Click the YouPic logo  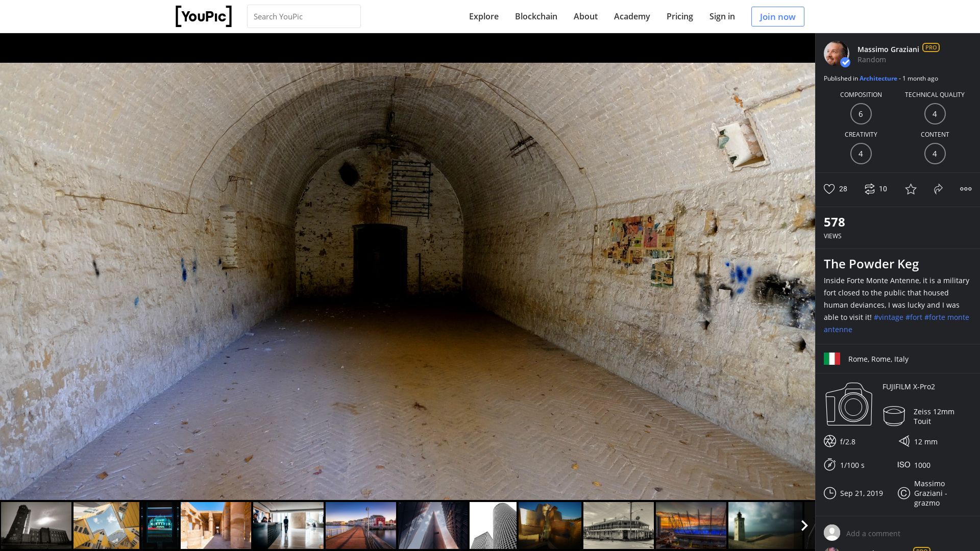(204, 16)
